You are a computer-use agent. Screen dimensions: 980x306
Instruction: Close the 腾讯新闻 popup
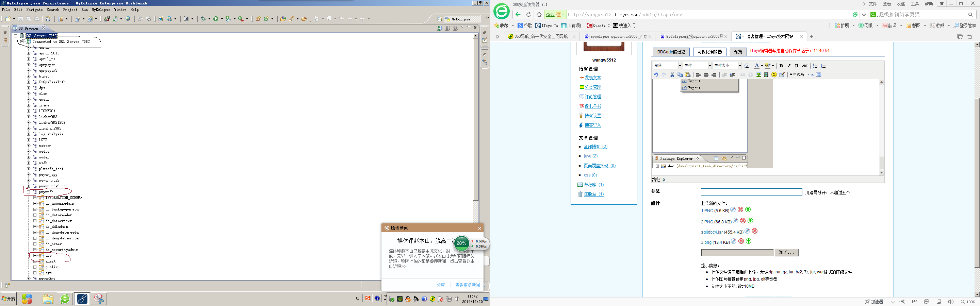point(479,228)
